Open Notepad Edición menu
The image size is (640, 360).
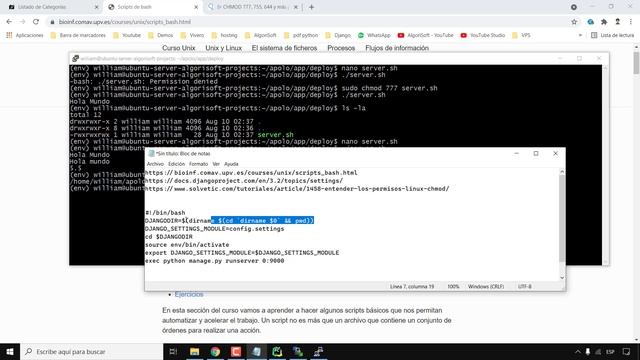click(176, 164)
